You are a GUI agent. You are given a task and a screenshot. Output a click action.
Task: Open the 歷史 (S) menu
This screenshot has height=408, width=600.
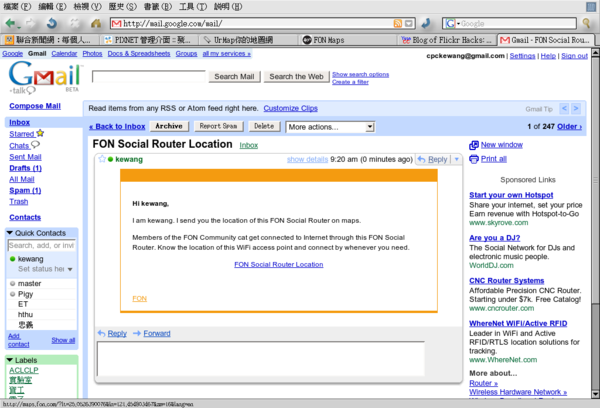tap(122, 7)
